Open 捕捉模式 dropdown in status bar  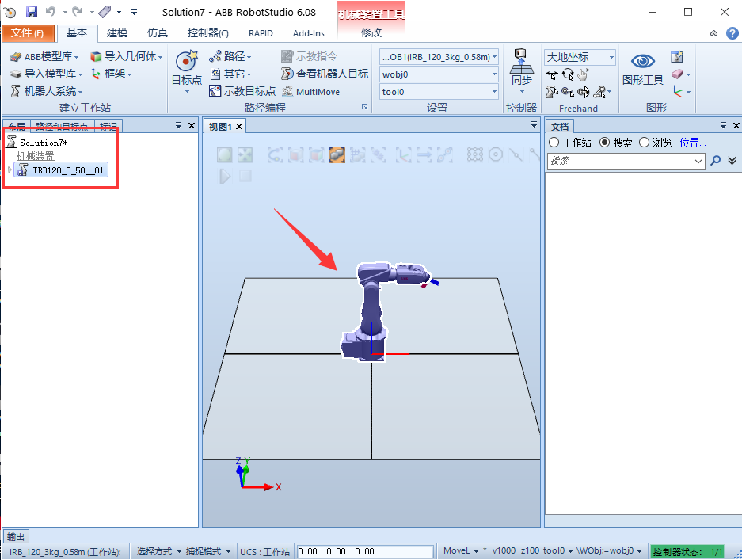pos(208,551)
